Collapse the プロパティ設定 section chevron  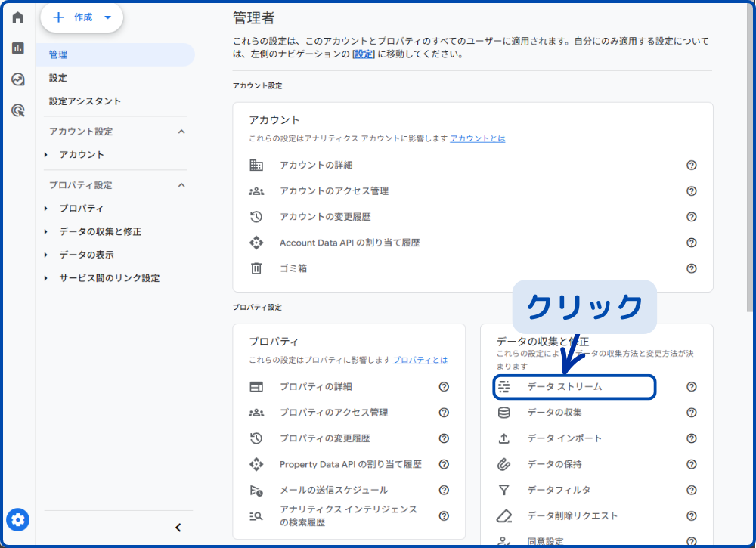click(181, 185)
